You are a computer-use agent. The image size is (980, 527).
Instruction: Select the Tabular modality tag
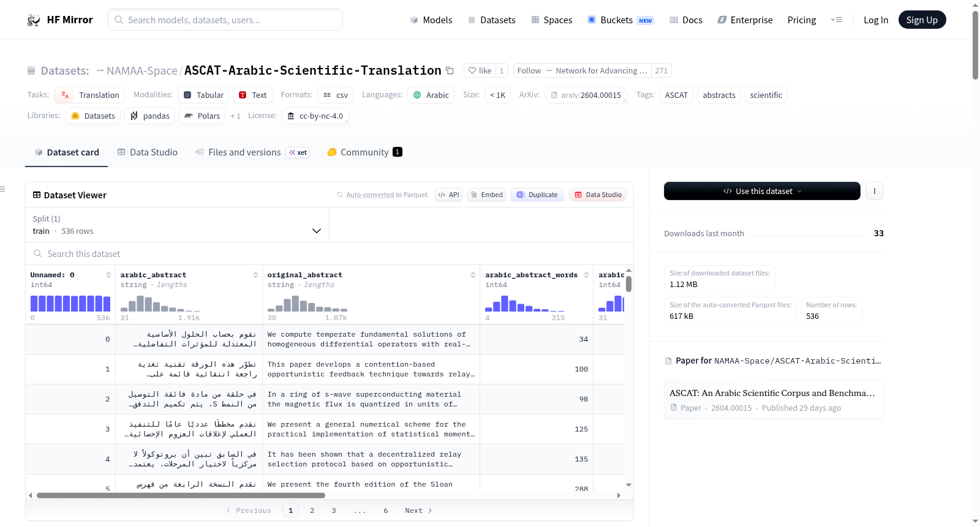pyautogui.click(x=203, y=95)
